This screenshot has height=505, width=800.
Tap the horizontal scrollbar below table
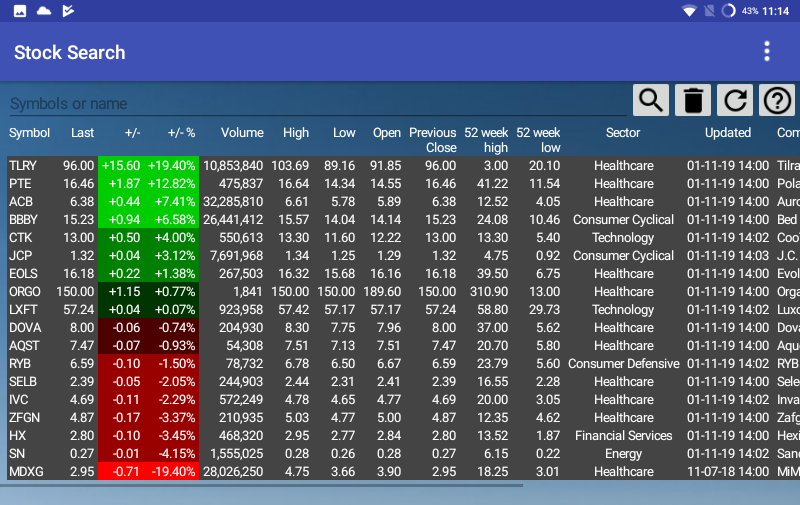261,485
